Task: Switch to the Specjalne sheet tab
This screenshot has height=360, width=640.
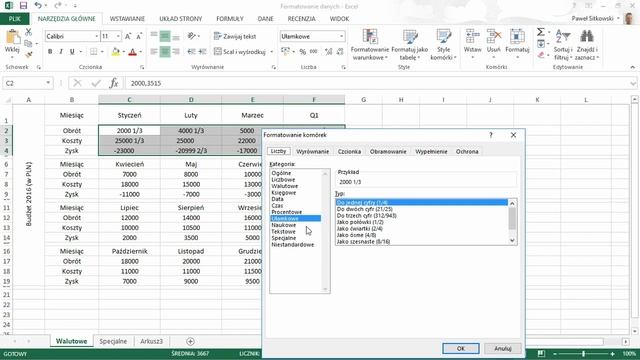Action: (113, 341)
